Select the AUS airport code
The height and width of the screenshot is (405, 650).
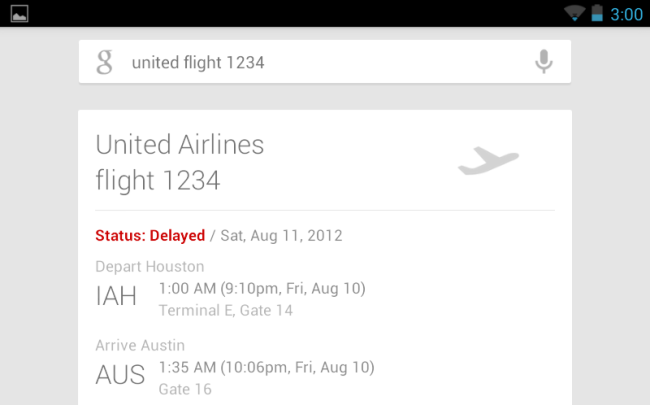tap(120, 377)
